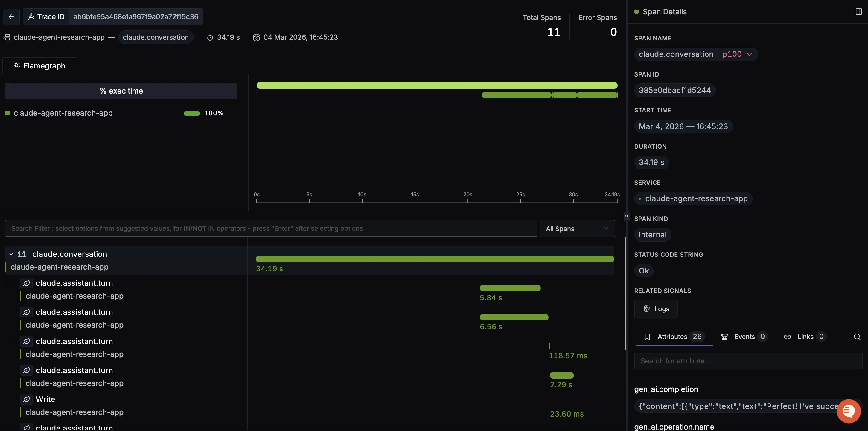
Task: Click the top flamegraph root span bar
Action: (x=436, y=85)
